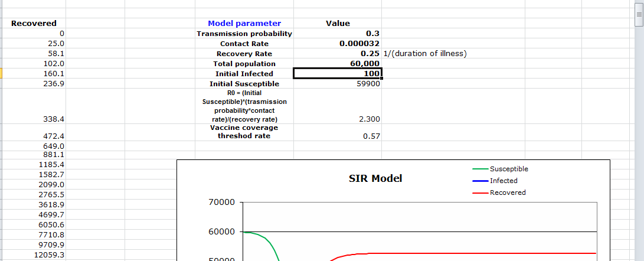Select the Value column header cell

tap(338, 24)
